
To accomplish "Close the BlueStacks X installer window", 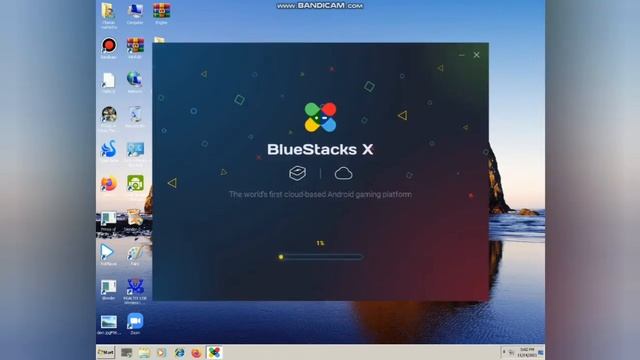I will [x=476, y=55].
